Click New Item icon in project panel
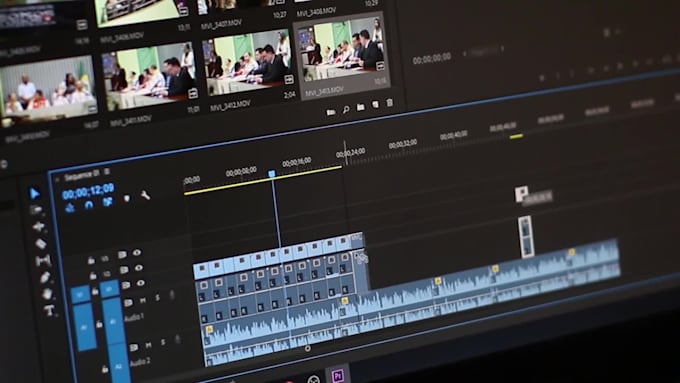Image resolution: width=680 pixels, height=383 pixels. tap(376, 105)
